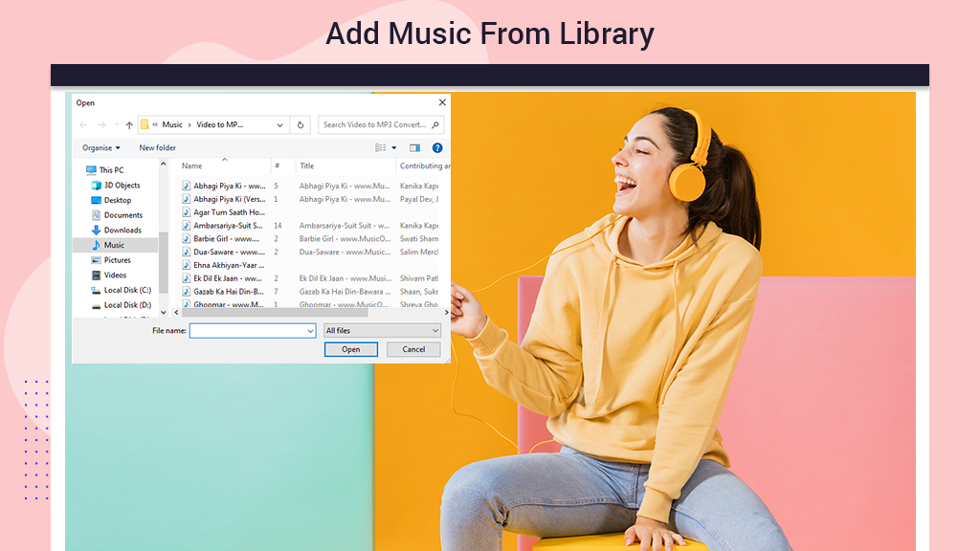The height and width of the screenshot is (551, 980).
Task: Expand the File name dropdown arrow
Action: [x=310, y=331]
